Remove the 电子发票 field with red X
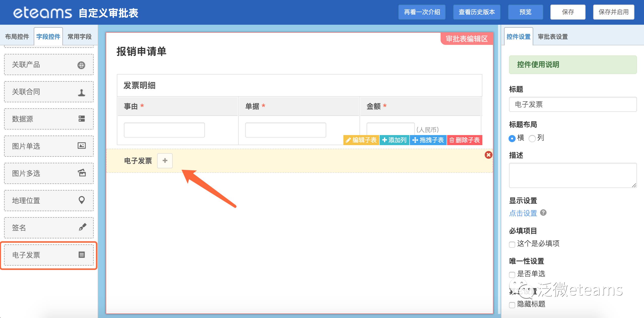Screen dimensions: 644x318 click(488, 155)
